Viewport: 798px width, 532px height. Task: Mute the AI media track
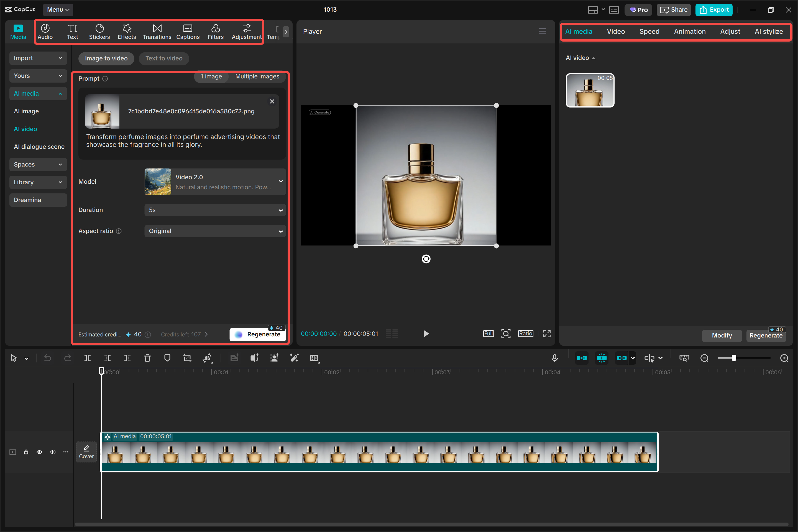53,452
